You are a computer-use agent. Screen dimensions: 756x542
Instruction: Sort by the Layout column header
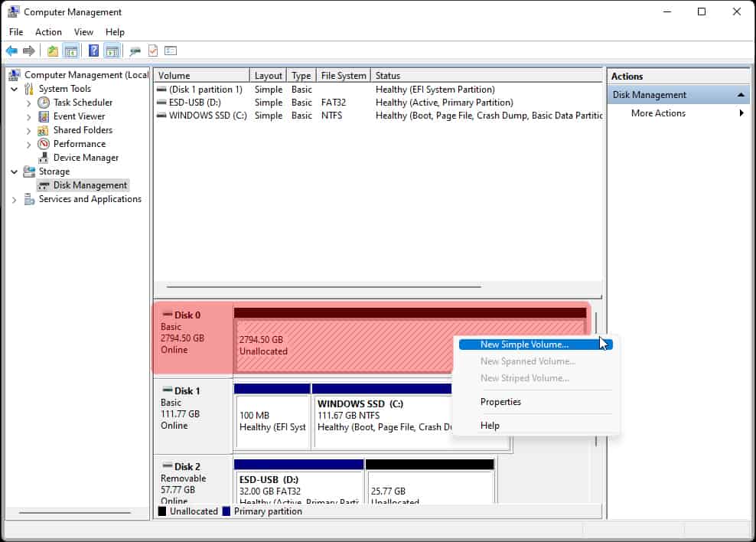coord(268,76)
